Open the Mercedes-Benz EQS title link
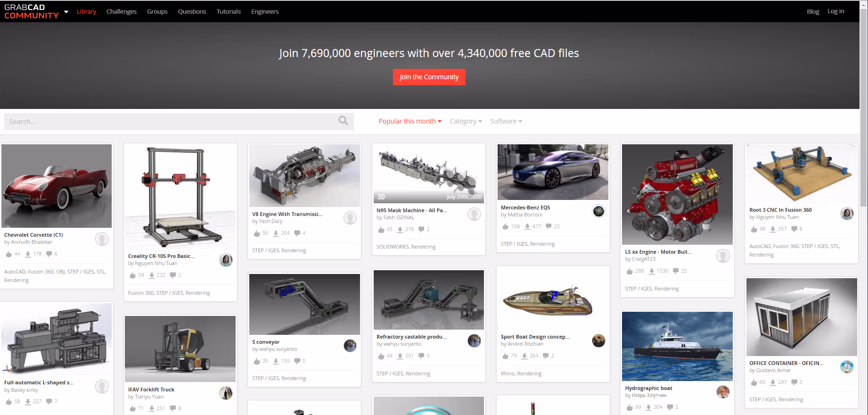The image size is (868, 415). [x=525, y=207]
